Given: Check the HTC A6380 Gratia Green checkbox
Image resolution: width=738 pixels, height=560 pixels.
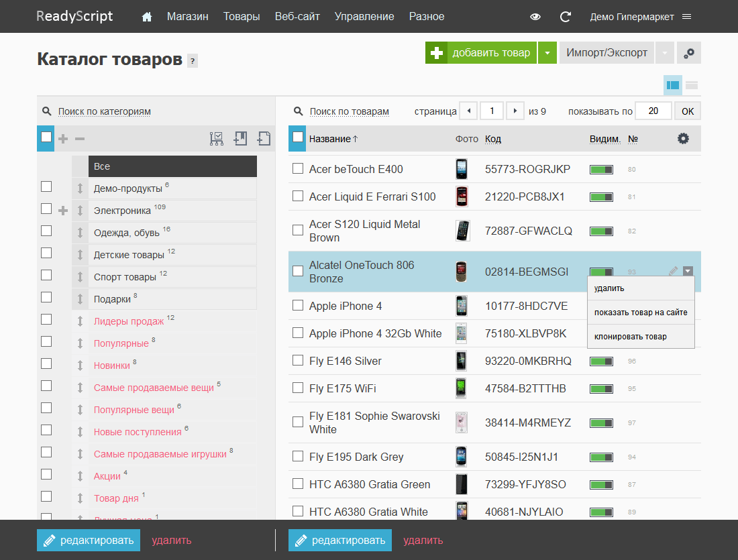Looking at the screenshot, I should point(297,484).
